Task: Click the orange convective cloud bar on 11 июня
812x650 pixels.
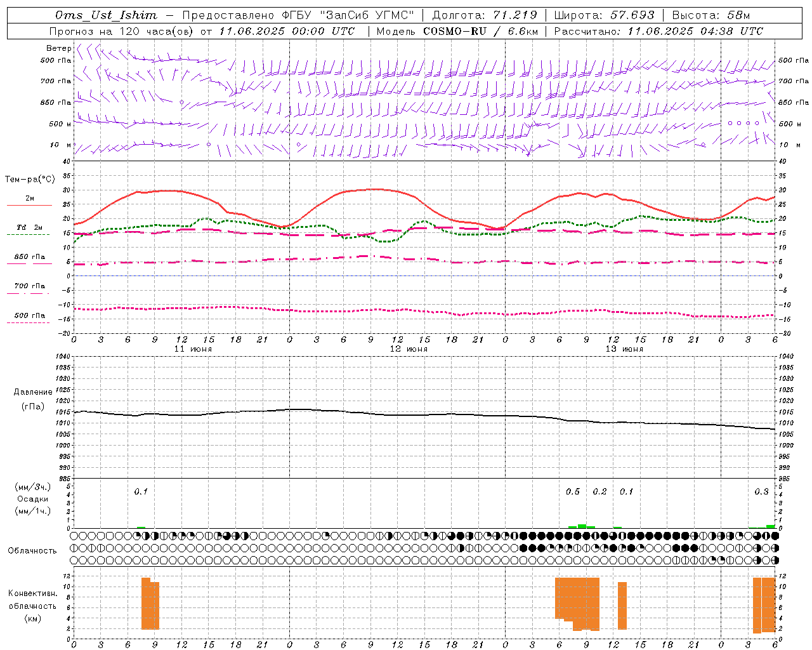Action: 150,604
